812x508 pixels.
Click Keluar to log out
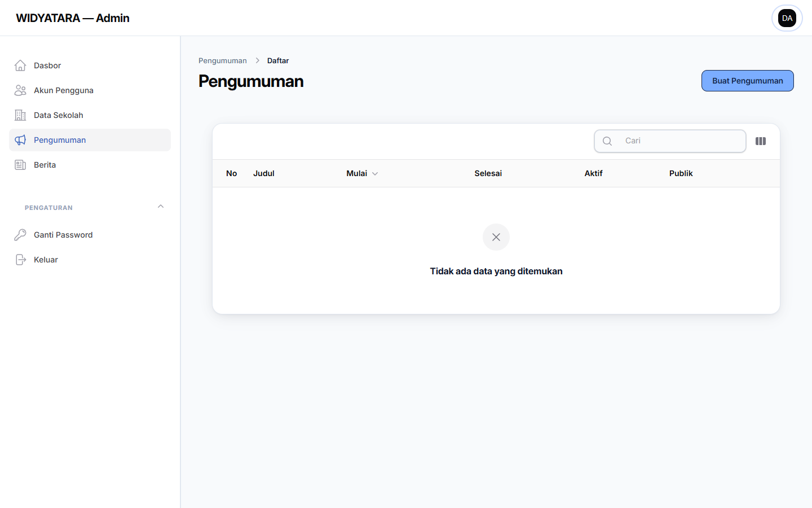[x=90, y=260]
